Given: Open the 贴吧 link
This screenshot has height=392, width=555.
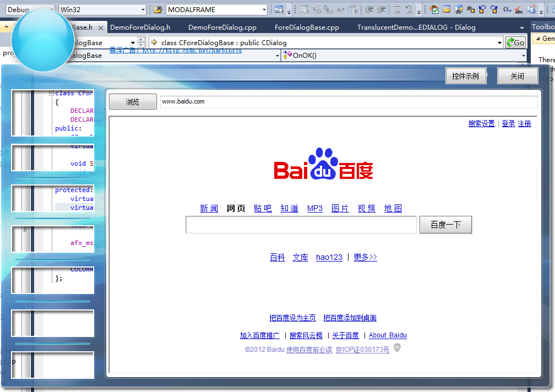Looking at the screenshot, I should [263, 208].
